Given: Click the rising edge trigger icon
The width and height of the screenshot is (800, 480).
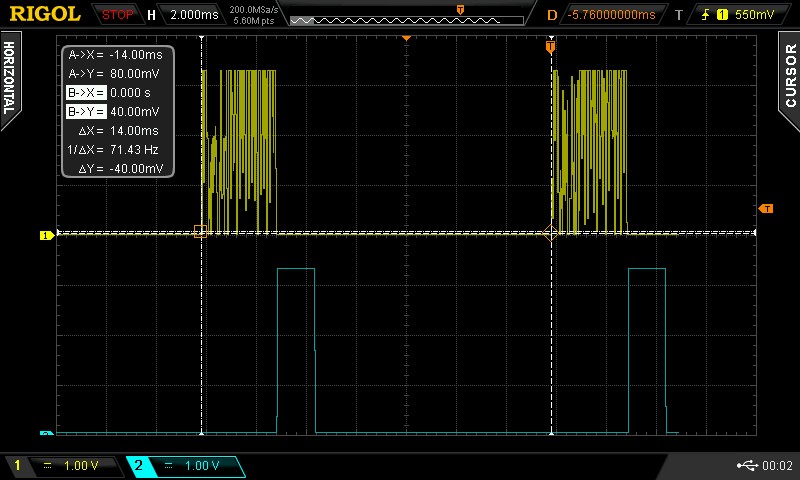Looking at the screenshot, I should (705, 15).
